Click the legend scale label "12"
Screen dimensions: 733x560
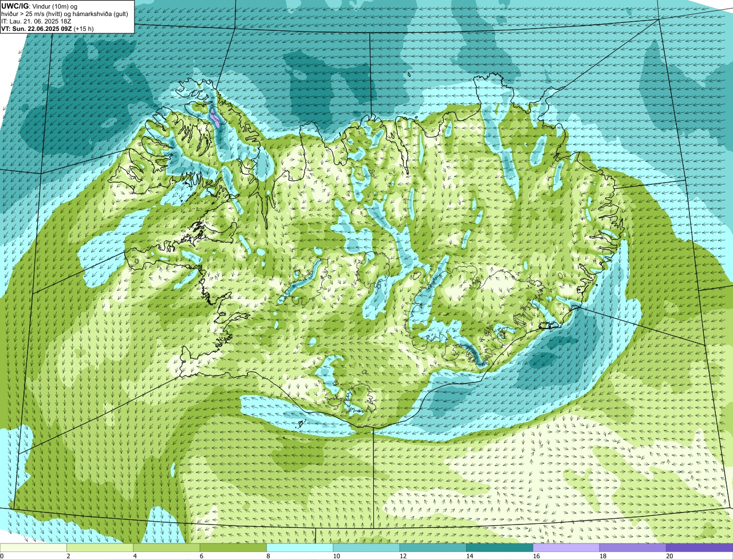click(x=403, y=556)
